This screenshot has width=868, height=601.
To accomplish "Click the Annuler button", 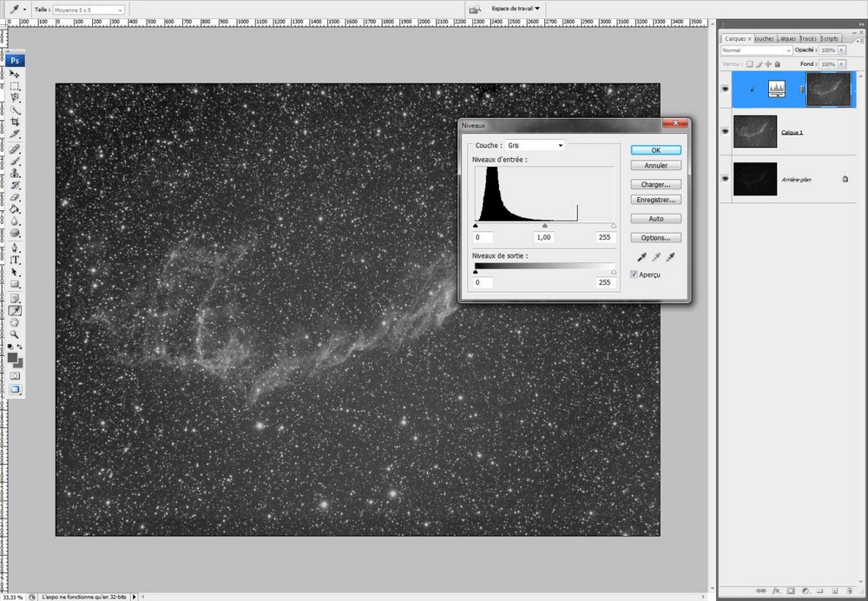I will point(656,165).
